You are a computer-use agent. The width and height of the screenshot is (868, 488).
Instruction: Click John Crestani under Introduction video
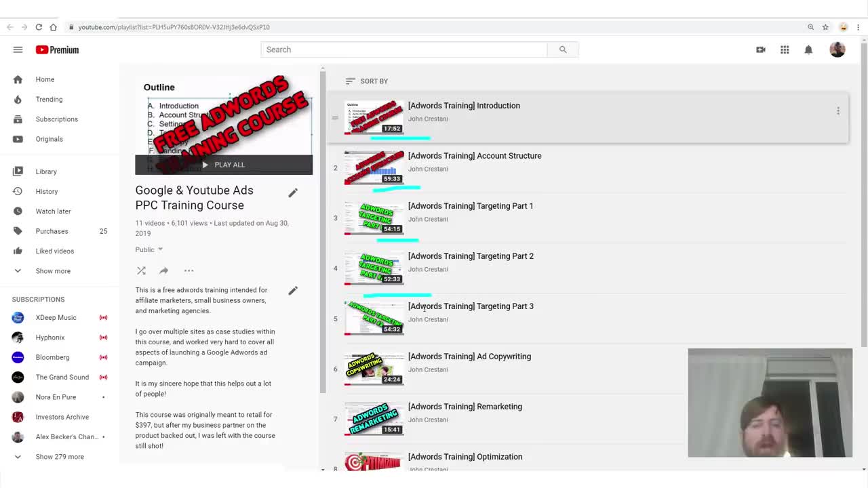[x=428, y=119]
